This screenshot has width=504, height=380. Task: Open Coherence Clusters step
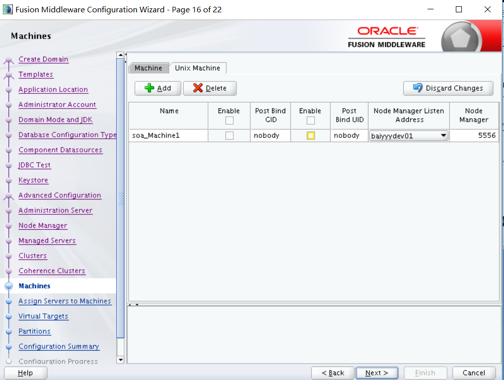pyautogui.click(x=52, y=271)
